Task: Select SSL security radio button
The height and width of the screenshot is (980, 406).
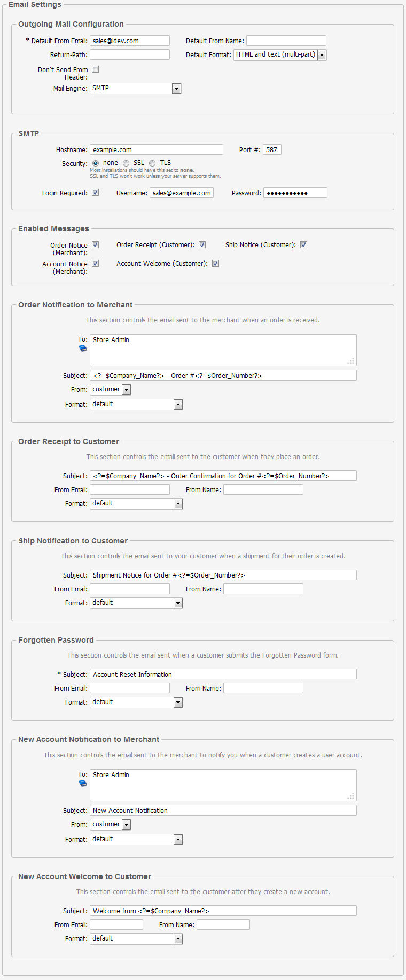Action: (126, 163)
